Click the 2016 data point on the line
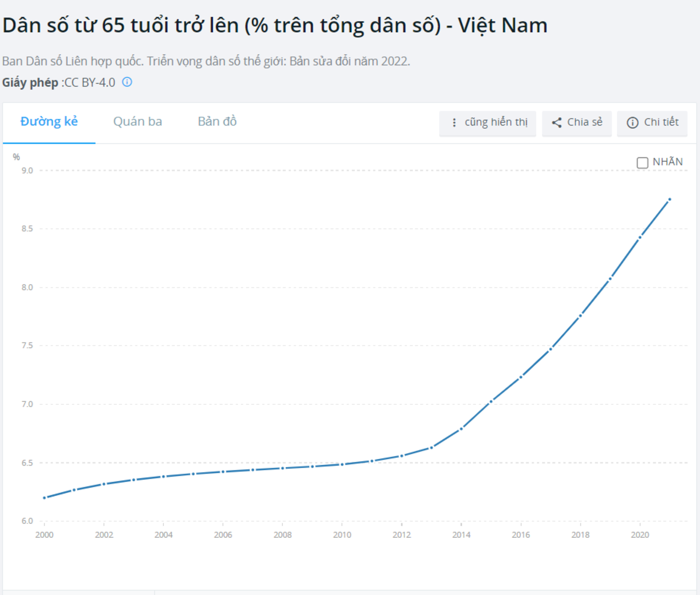This screenshot has height=595, width=700. point(521,377)
